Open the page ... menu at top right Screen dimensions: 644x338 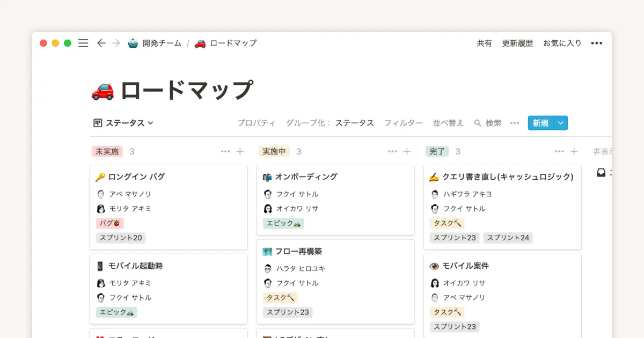[596, 43]
